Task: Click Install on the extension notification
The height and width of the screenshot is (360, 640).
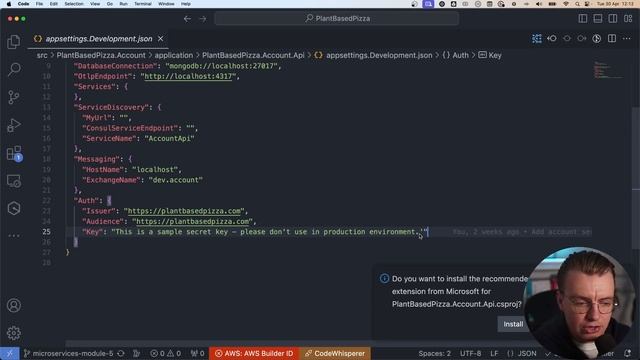Action: point(513,324)
